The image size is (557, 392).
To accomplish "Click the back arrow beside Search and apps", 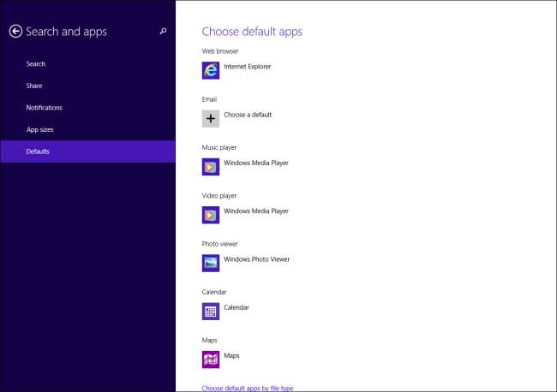I will point(15,31).
